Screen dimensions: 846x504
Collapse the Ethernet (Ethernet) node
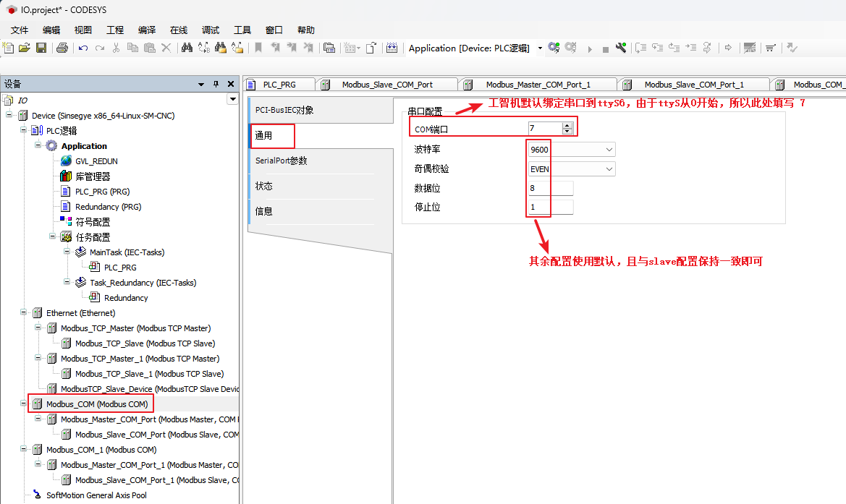pos(24,313)
